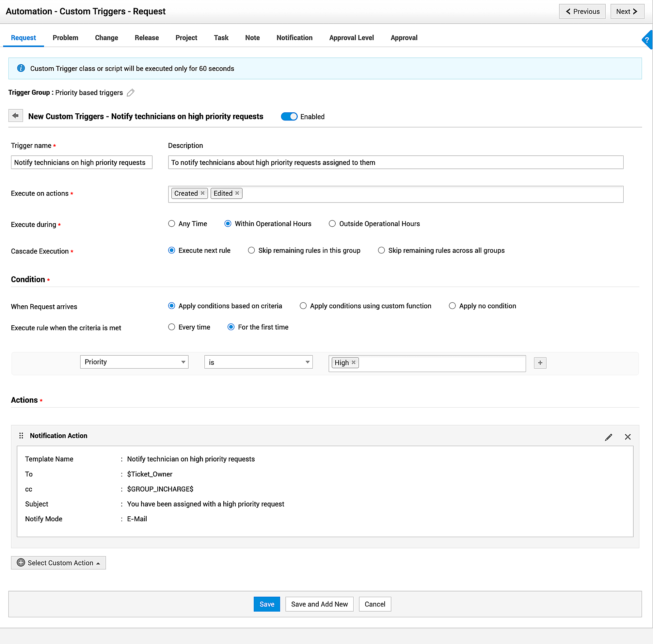Click the Save and Add New button
The height and width of the screenshot is (644, 653).
click(319, 604)
